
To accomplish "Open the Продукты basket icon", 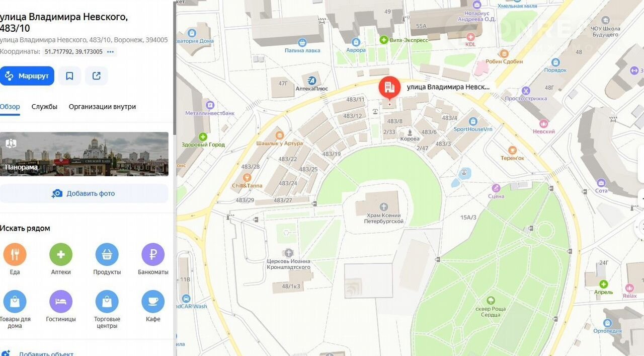I will 107,254.
